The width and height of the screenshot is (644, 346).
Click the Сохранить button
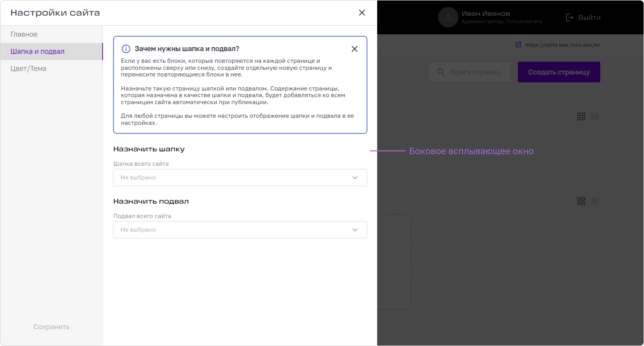pos(51,327)
